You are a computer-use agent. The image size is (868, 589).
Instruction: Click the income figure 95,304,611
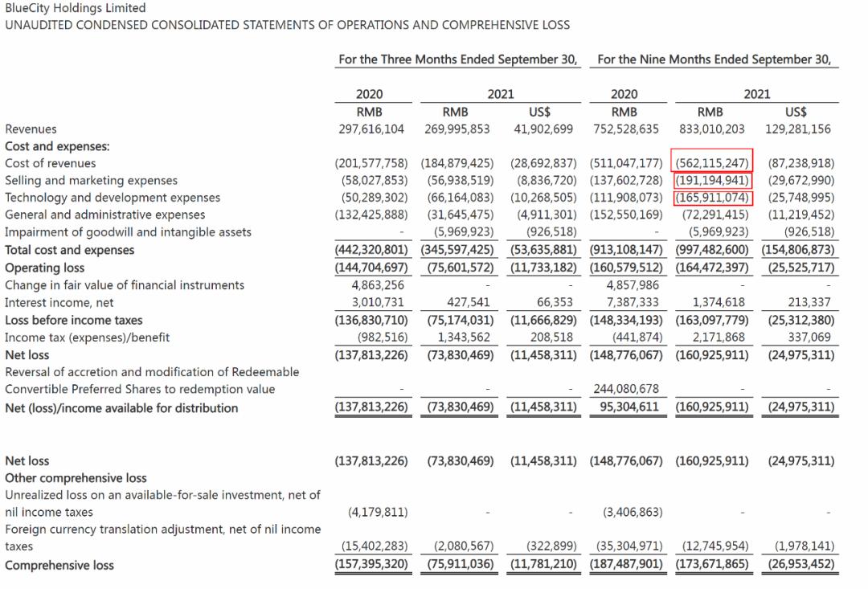coord(628,407)
